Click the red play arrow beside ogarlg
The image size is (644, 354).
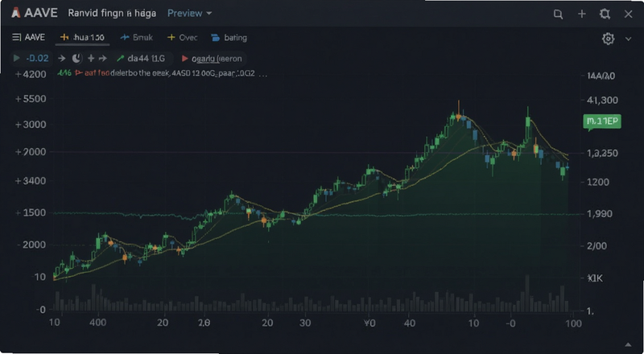tap(185, 59)
